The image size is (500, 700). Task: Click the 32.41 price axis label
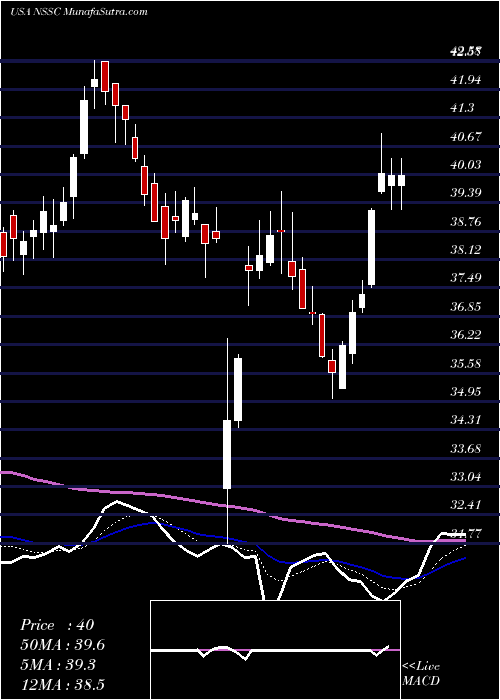[466, 505]
